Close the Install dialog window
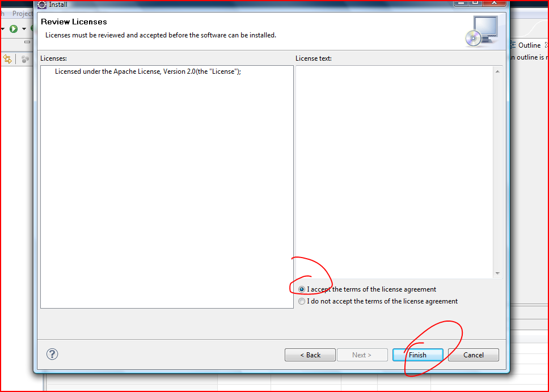549x392 pixels. [x=494, y=3]
